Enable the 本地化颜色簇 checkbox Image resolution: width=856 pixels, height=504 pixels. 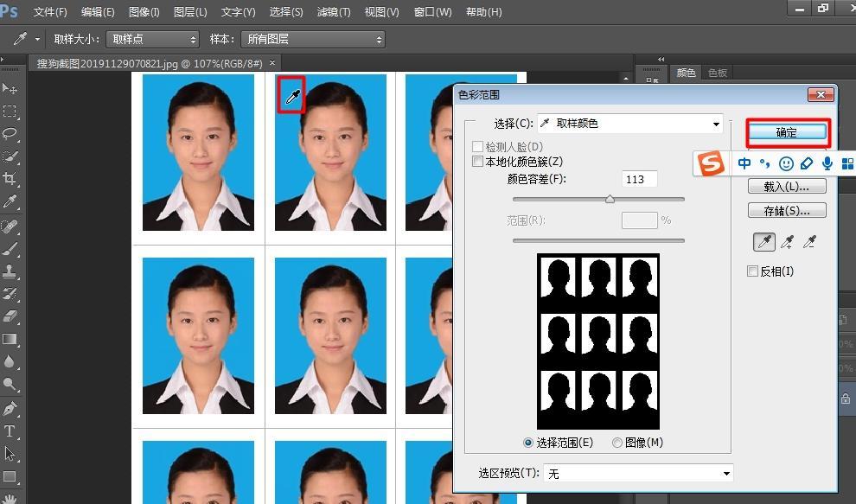pos(477,161)
